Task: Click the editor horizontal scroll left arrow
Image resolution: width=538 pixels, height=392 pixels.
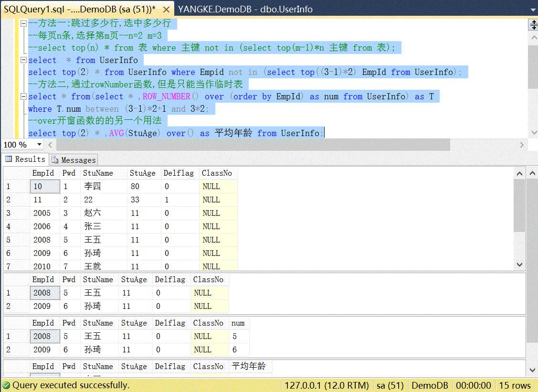Action: click(x=51, y=145)
